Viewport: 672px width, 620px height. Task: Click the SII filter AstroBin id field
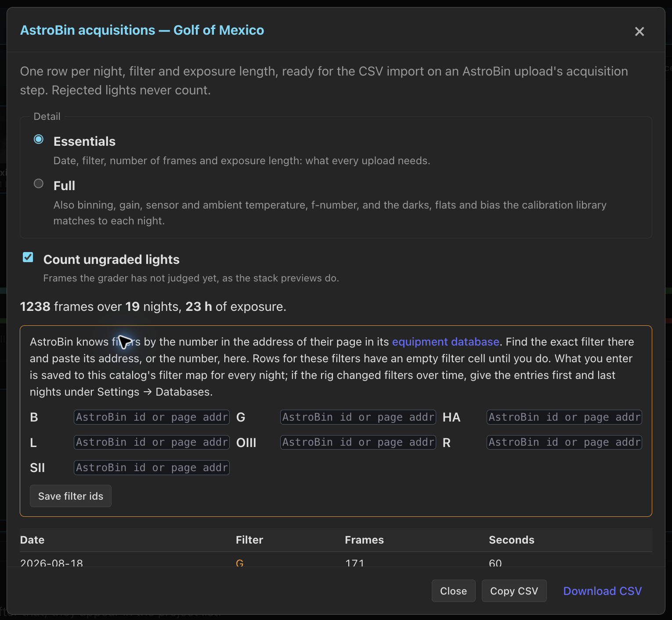[x=152, y=468]
